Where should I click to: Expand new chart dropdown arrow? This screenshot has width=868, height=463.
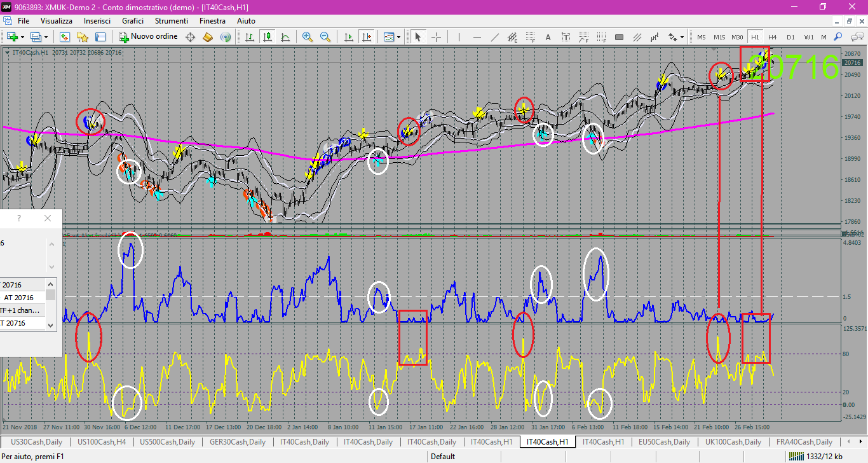coord(22,37)
